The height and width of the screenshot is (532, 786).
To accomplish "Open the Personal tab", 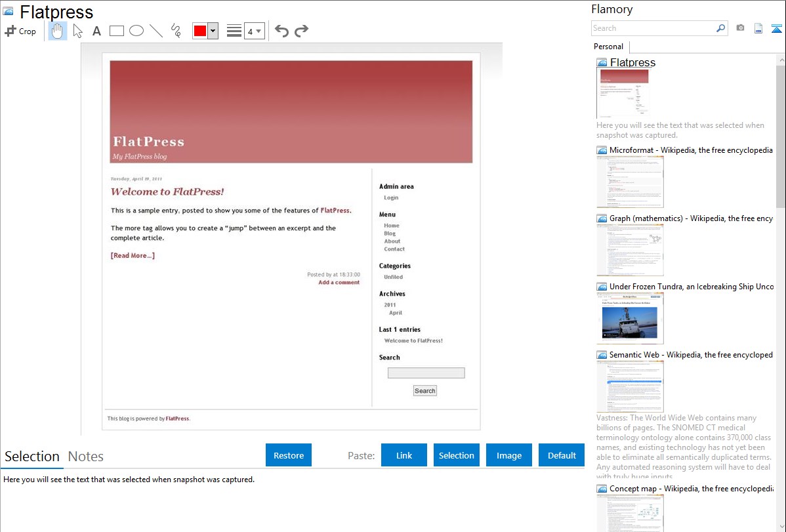I will tap(609, 47).
